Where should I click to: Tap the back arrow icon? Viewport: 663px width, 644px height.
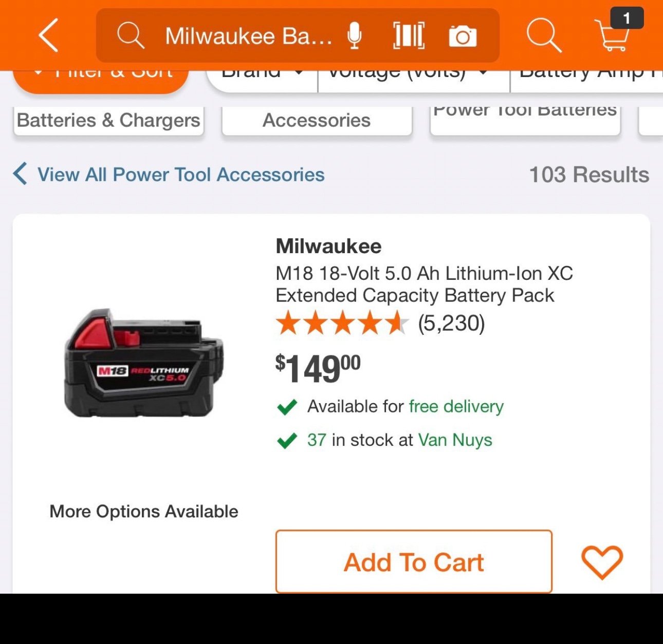tap(49, 35)
